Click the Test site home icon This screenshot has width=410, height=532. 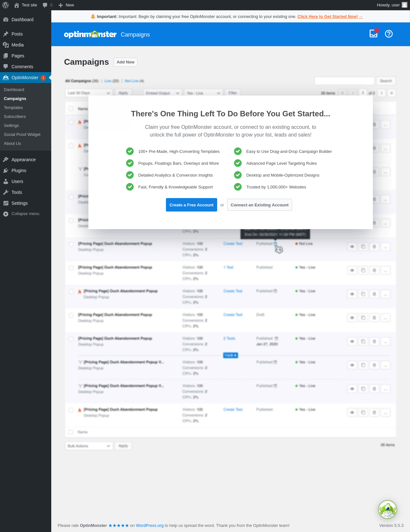pyautogui.click(x=17, y=5)
